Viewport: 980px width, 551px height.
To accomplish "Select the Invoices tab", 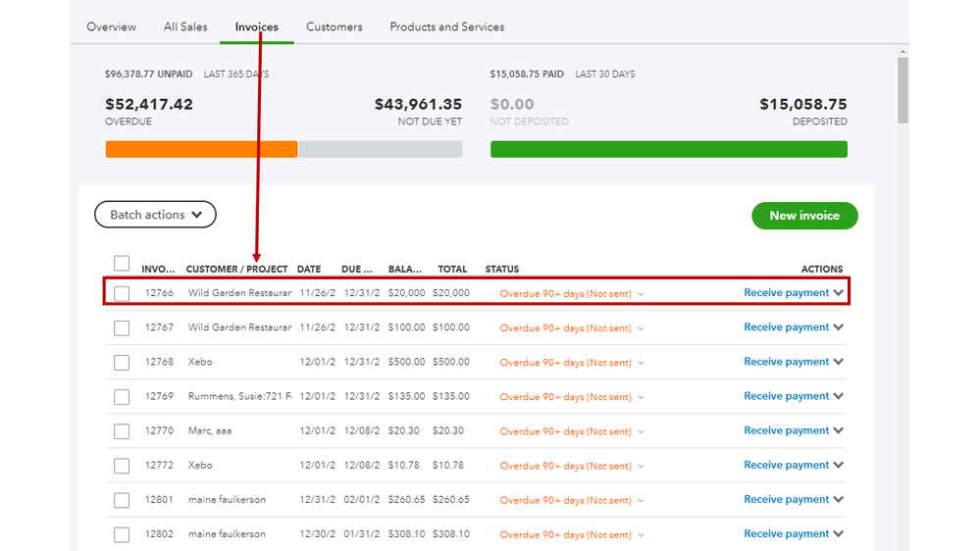I will 257,26.
